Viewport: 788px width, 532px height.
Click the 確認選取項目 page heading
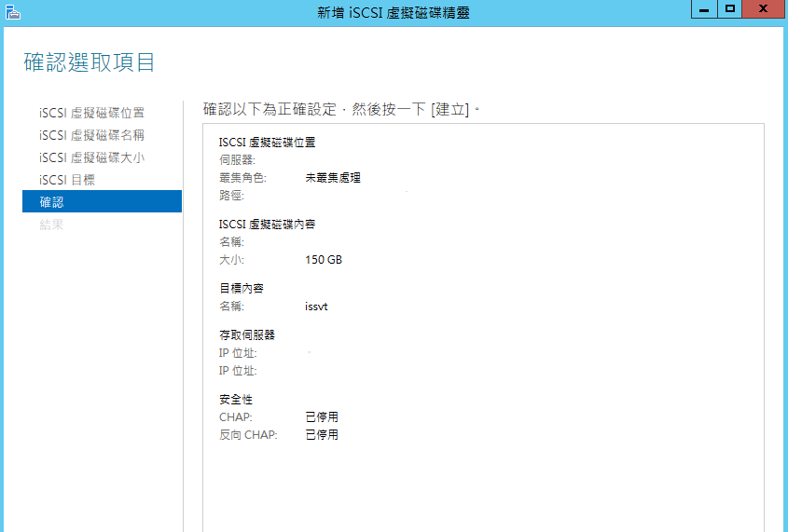(x=89, y=62)
